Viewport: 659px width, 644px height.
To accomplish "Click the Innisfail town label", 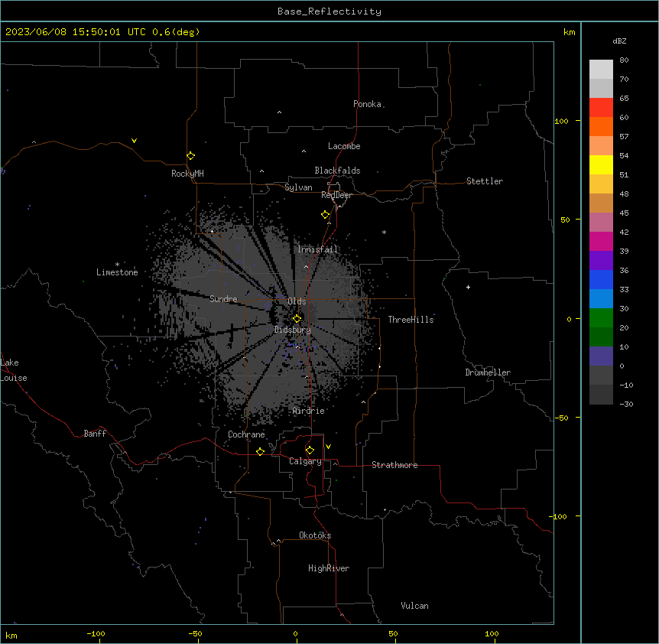I will 318,249.
